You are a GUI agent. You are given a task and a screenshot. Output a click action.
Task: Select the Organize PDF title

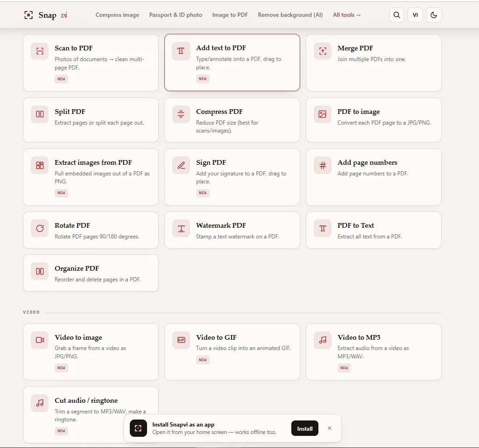(x=77, y=268)
